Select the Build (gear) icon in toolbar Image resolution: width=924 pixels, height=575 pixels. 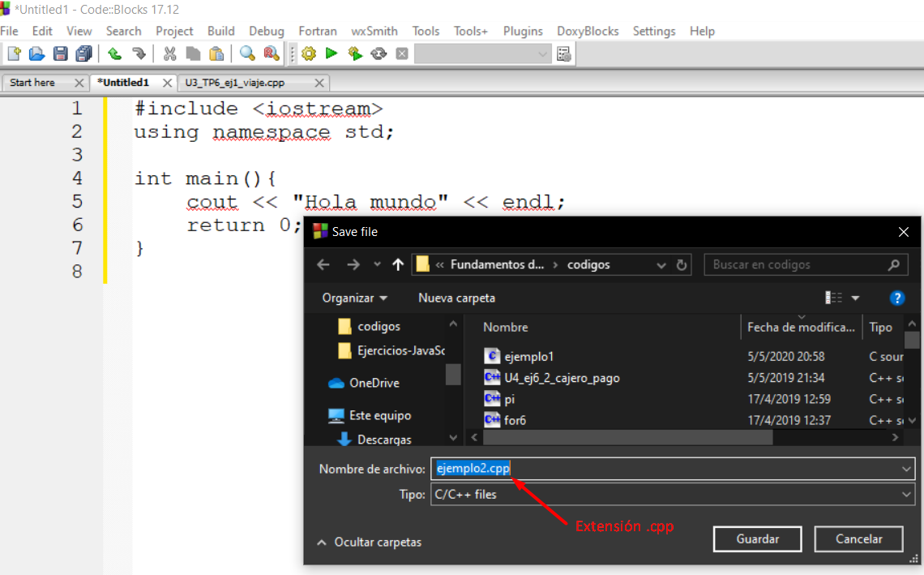(308, 54)
